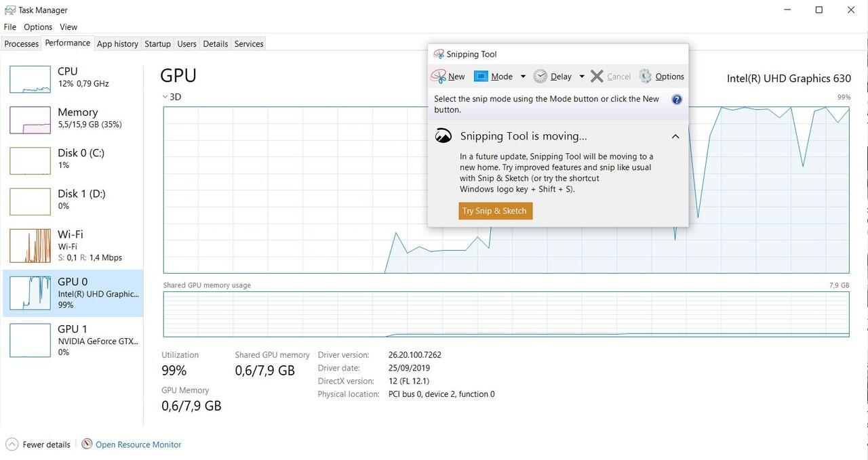Open Snipping Tool Options gear
868x460 pixels.
[645, 77]
